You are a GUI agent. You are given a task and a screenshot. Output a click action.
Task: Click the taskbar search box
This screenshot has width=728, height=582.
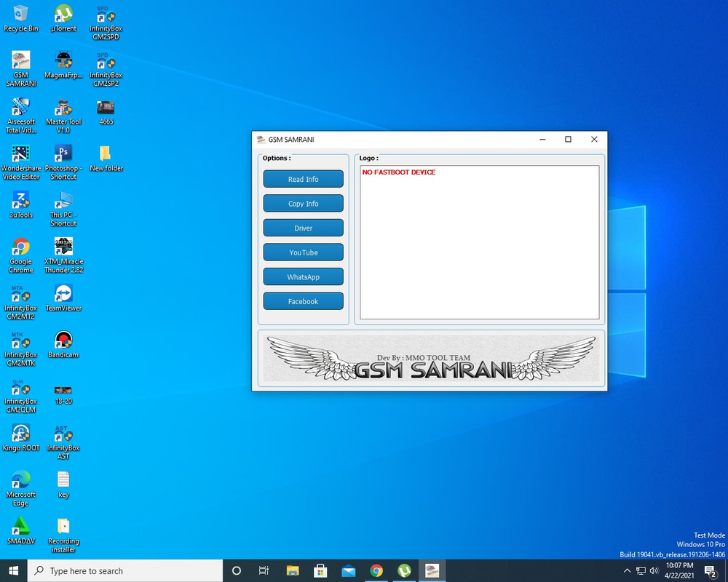[125, 570]
